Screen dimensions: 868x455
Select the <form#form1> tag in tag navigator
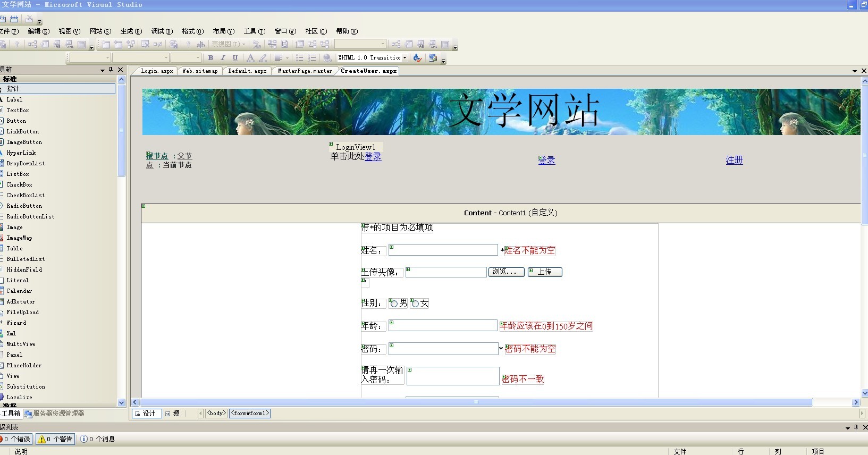click(x=250, y=413)
